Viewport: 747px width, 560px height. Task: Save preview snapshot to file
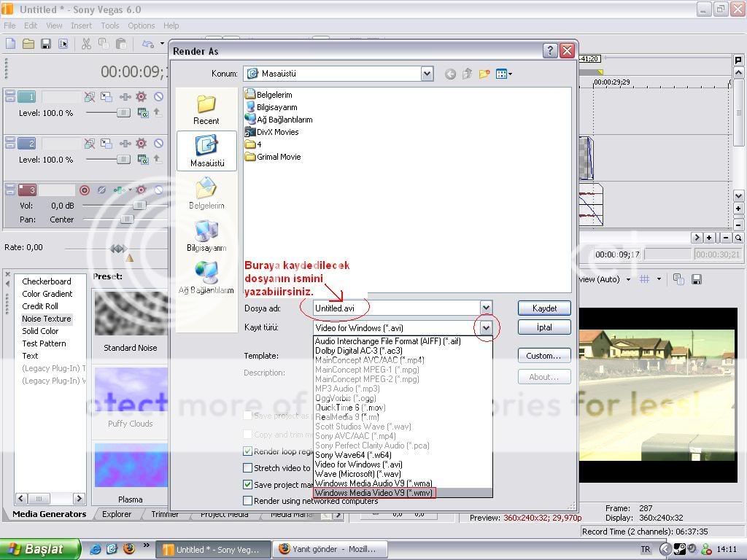tap(697, 279)
